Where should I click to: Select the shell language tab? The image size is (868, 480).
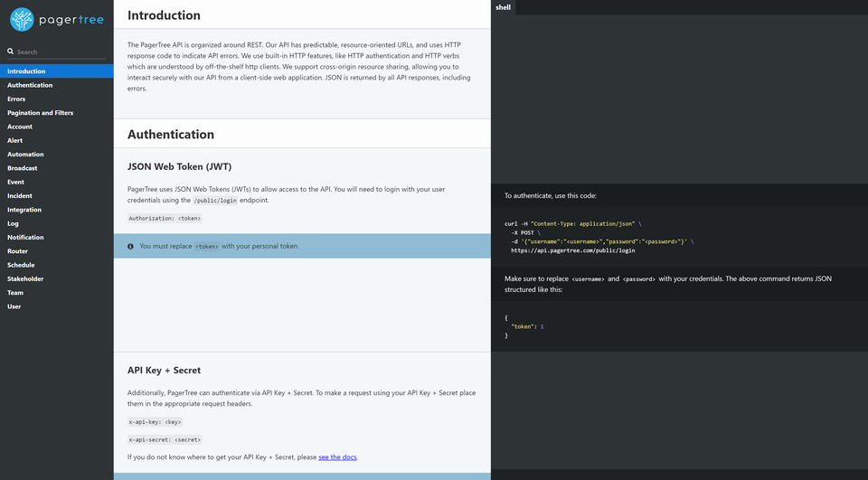tap(504, 6)
